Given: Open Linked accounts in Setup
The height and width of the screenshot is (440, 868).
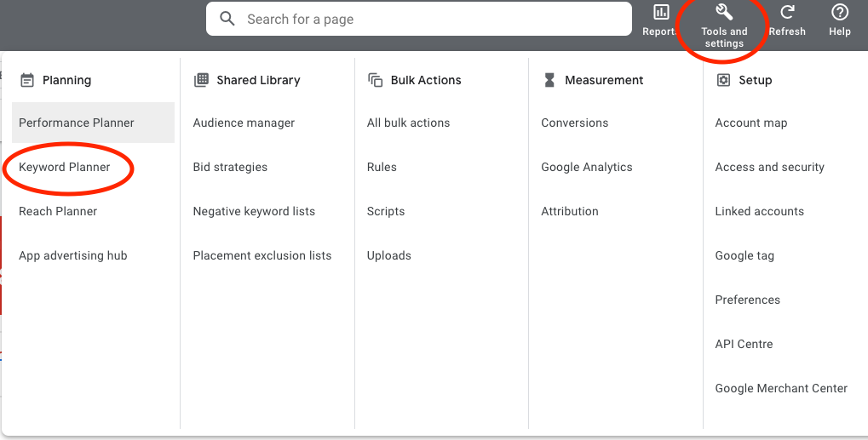Looking at the screenshot, I should [759, 211].
